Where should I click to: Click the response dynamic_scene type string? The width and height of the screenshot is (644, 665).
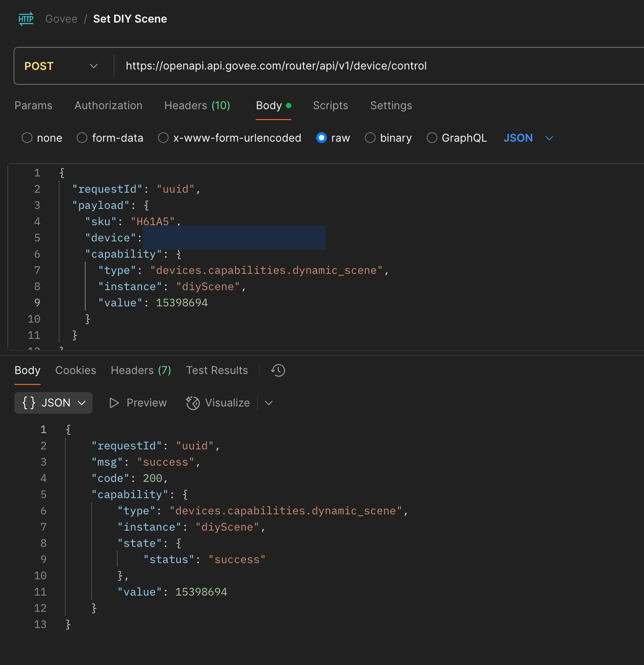(286, 511)
